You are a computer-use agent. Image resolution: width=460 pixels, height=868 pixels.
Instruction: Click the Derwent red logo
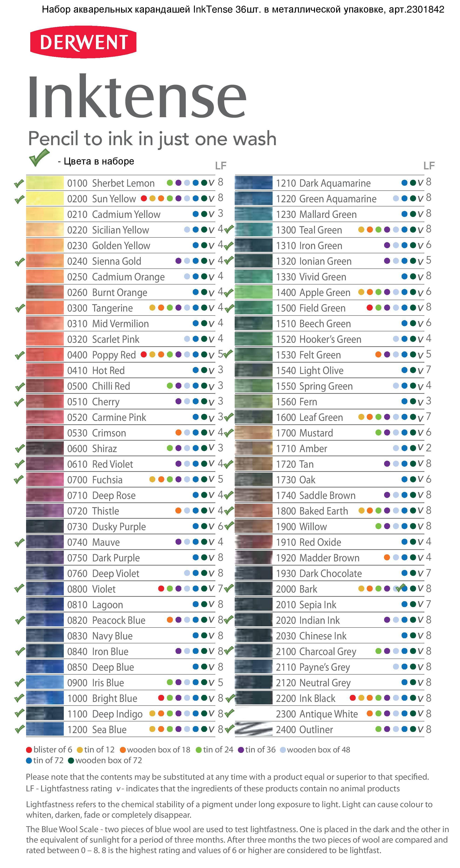click(x=83, y=42)
